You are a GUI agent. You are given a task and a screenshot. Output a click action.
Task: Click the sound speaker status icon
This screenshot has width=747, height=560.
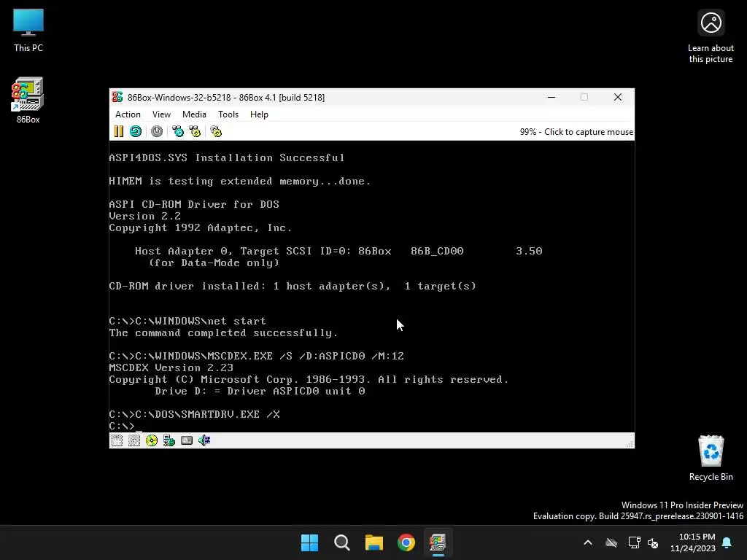click(x=204, y=440)
